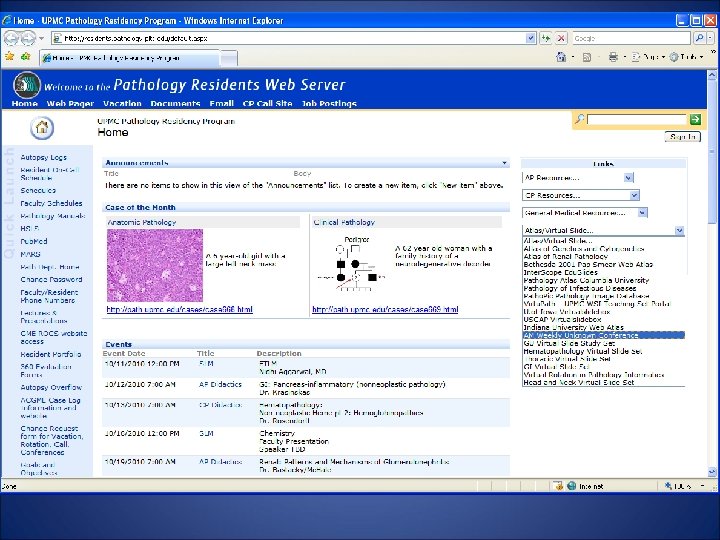
Task: Click the RSS feeds toolbar icon
Action: tap(587, 57)
